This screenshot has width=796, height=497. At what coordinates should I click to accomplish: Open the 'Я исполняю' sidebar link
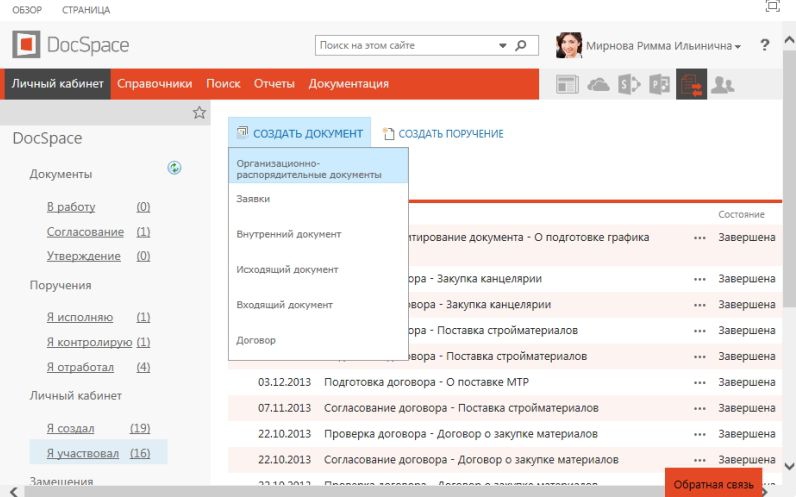click(80, 317)
